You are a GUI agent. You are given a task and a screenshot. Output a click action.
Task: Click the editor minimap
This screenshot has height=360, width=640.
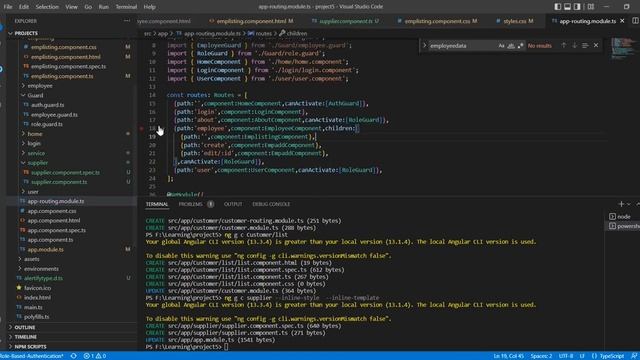(622, 49)
